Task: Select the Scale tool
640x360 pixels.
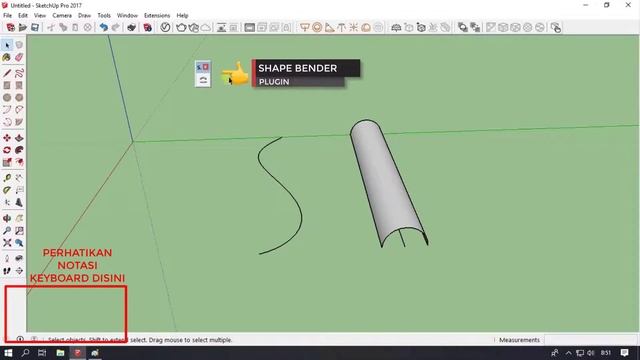Action: click(7, 162)
